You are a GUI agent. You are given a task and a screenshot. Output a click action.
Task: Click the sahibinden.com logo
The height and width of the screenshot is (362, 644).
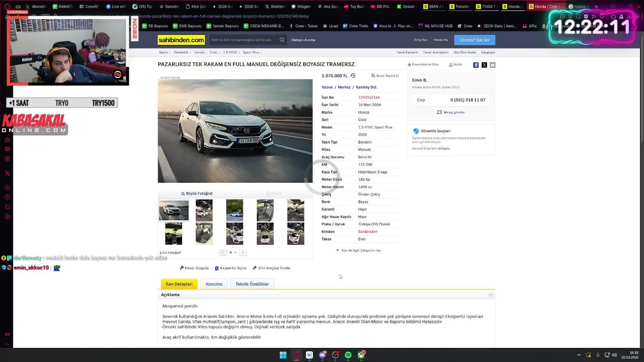click(181, 40)
